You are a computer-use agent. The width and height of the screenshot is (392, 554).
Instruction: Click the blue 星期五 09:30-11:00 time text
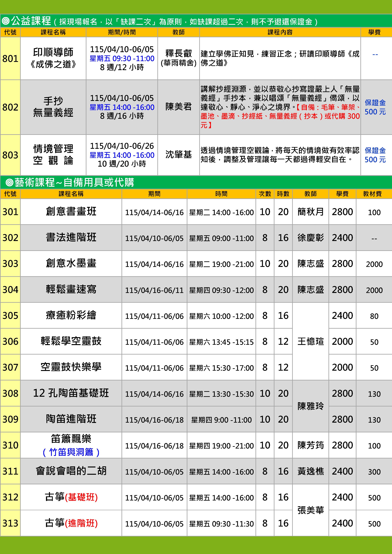pos(122,59)
